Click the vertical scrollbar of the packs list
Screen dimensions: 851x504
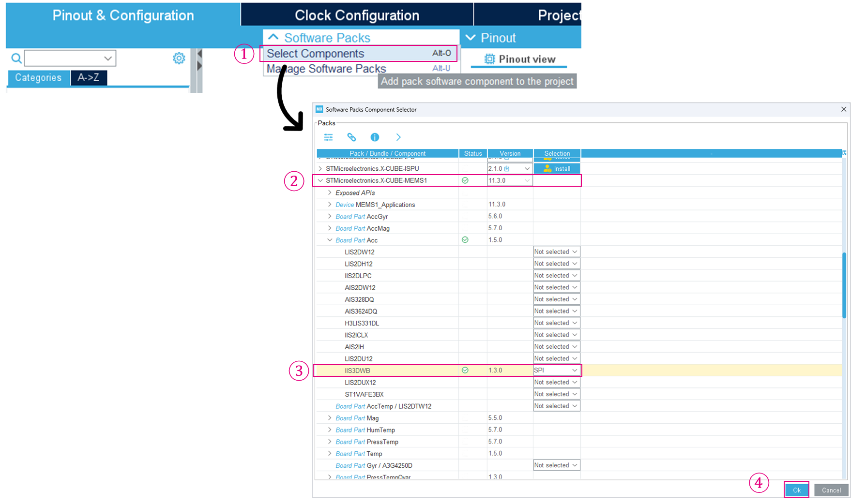844,285
